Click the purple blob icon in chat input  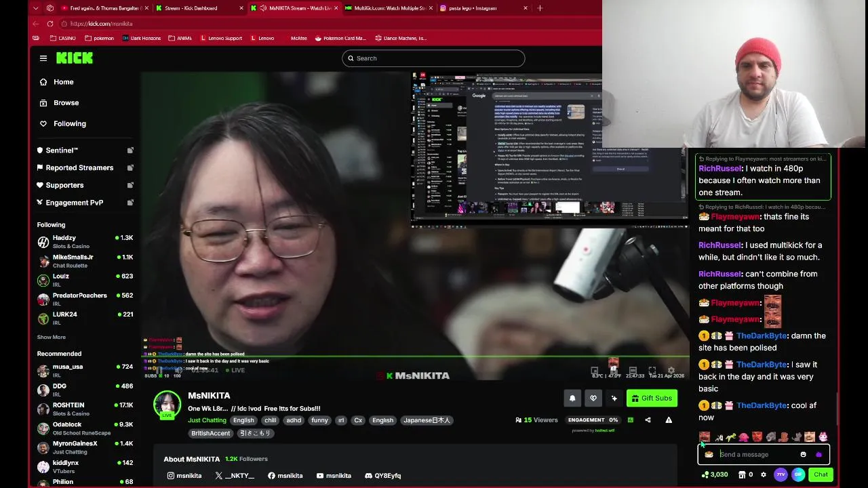pos(818,455)
